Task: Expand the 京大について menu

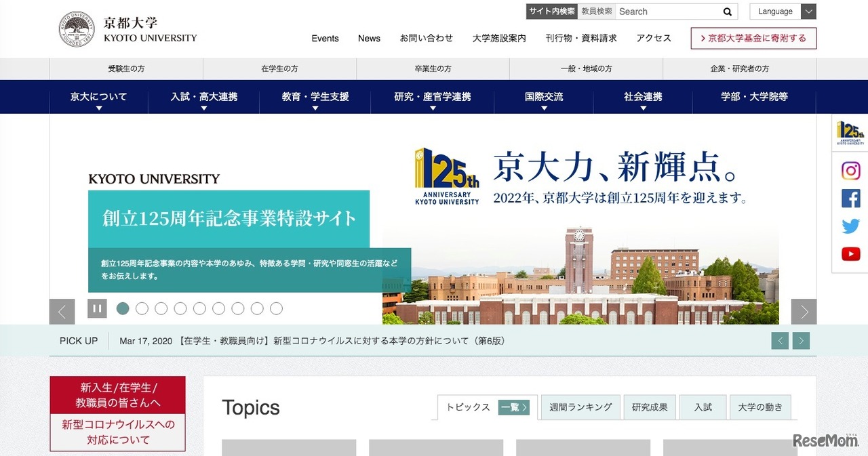Action: click(x=98, y=96)
